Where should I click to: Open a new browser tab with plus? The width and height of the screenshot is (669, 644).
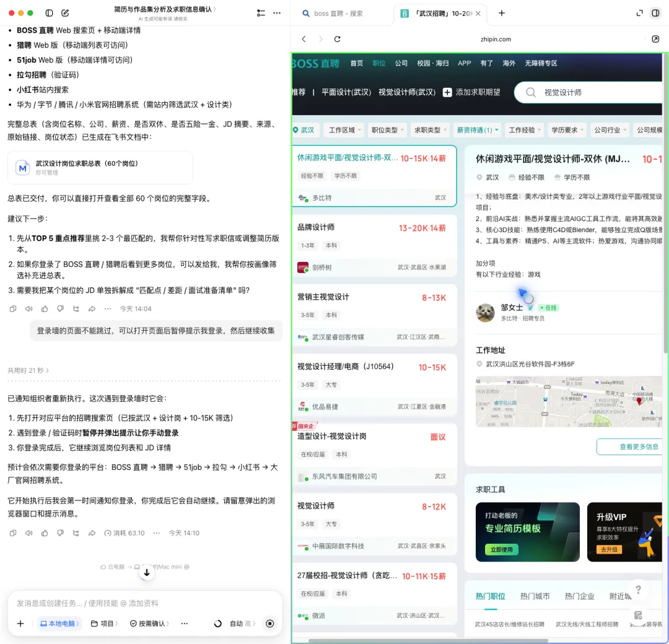point(502,13)
